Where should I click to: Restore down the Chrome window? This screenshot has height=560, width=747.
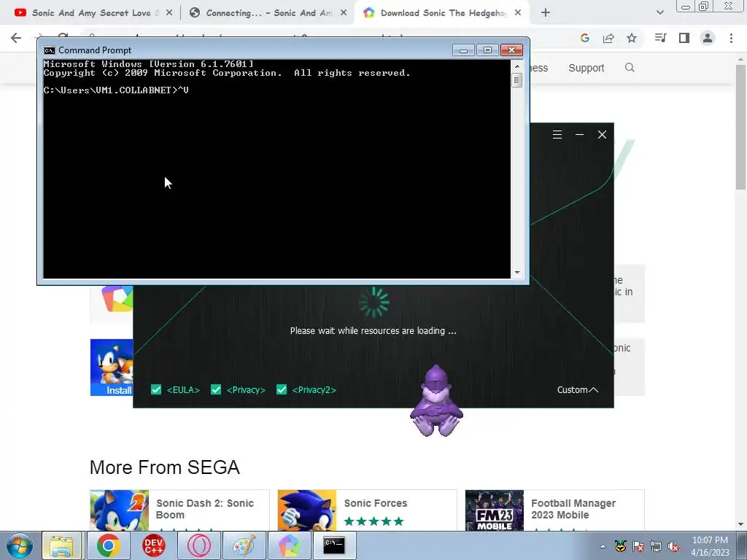[x=704, y=6]
